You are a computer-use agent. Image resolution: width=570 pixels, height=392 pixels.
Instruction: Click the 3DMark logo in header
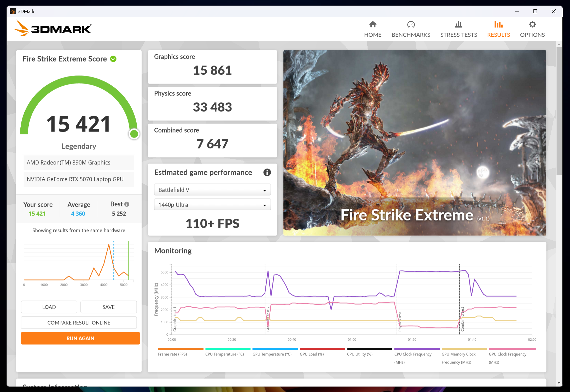[x=53, y=28]
